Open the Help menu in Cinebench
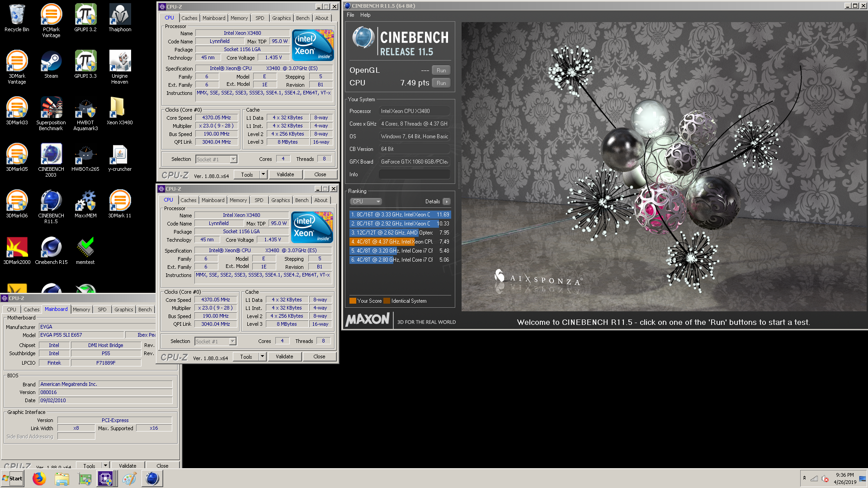868x488 pixels. (365, 15)
